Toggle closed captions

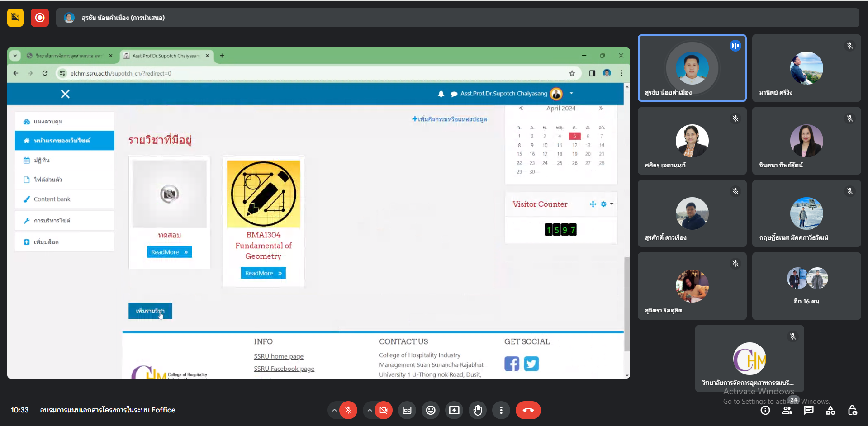pos(407,410)
